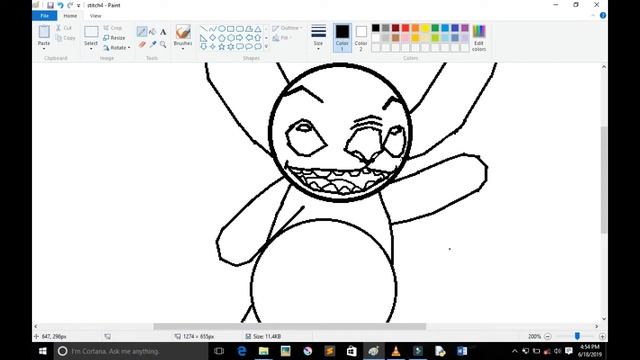Image resolution: width=640 pixels, height=360 pixels.
Task: Click the Undo arrow in title bar
Action: 60,5
